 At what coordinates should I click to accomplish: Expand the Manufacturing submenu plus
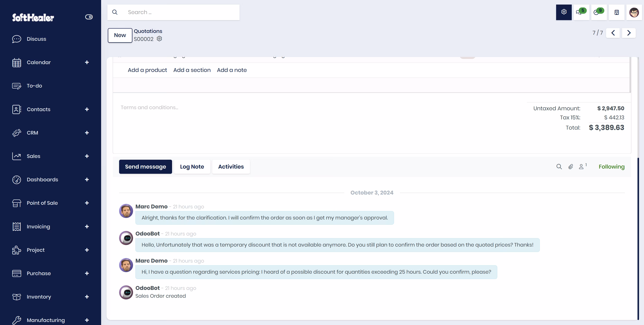pyautogui.click(x=87, y=320)
